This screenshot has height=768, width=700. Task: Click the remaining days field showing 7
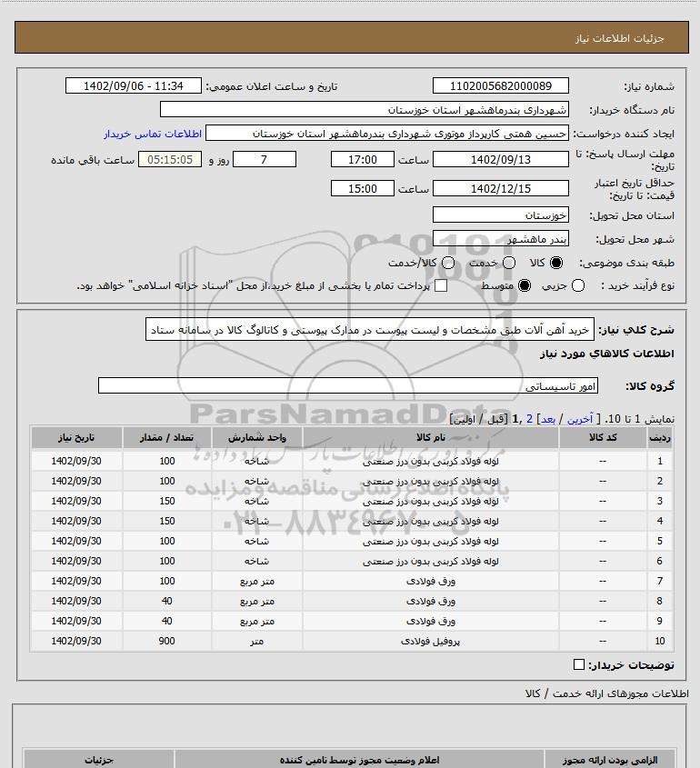click(x=264, y=159)
